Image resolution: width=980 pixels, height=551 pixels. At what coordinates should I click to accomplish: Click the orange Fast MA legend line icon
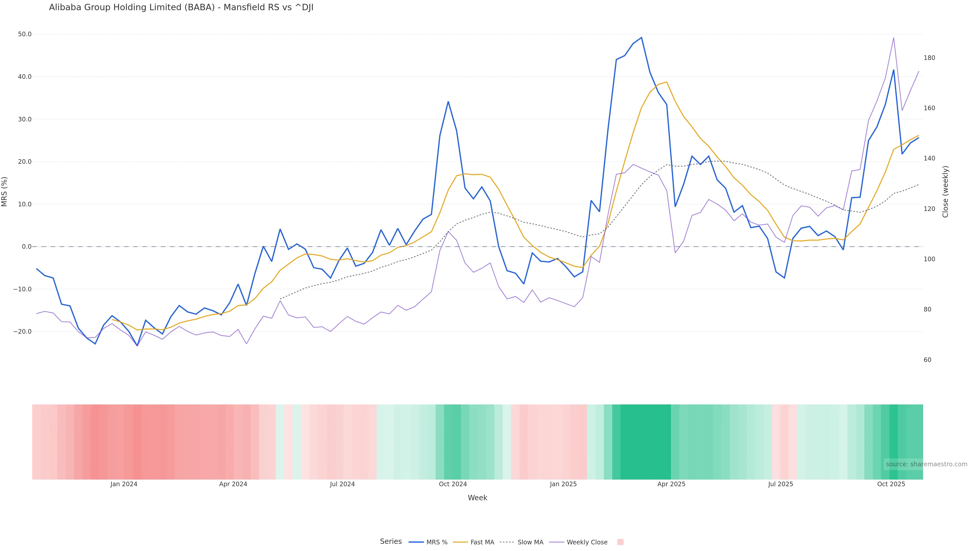(460, 542)
